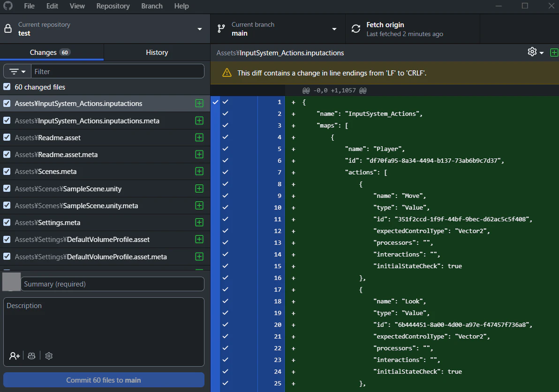Screen dimensions: 559x392
Task: Uncheck InputSystem_Actions.inputactions.meta checkbox
Action: 7,121
